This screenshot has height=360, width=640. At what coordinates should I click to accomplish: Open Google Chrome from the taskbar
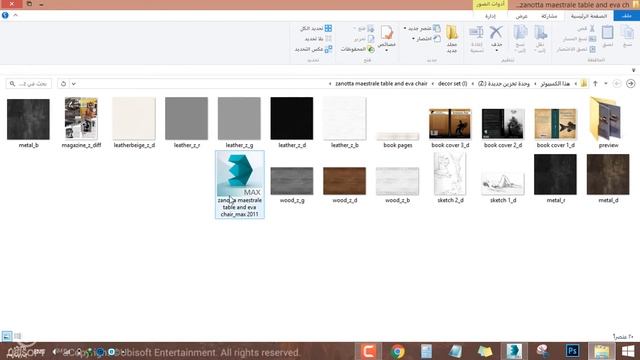[398, 351]
